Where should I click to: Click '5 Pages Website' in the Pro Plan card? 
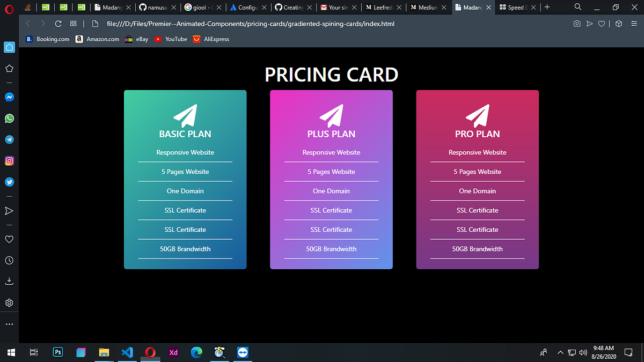pyautogui.click(x=478, y=172)
